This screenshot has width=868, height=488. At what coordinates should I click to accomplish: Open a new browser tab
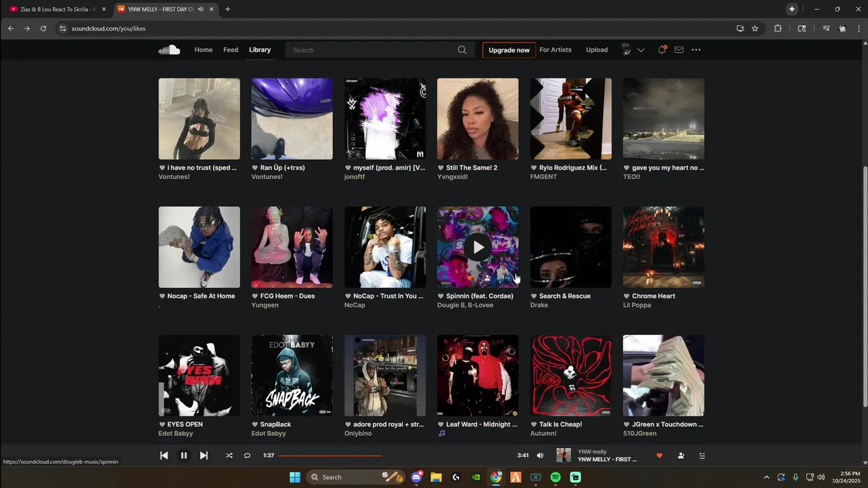[227, 9]
